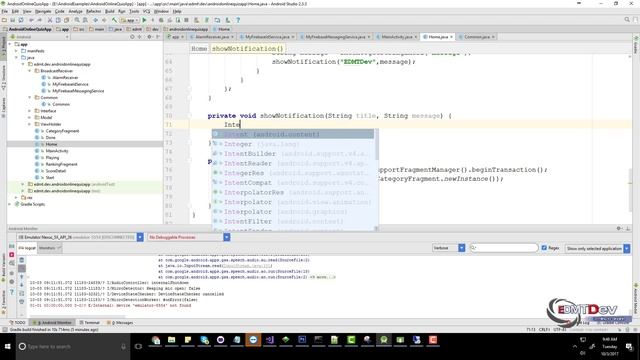640x360 pixels.
Task: Click the Stop button in run toolbar
Action: point(186,20)
